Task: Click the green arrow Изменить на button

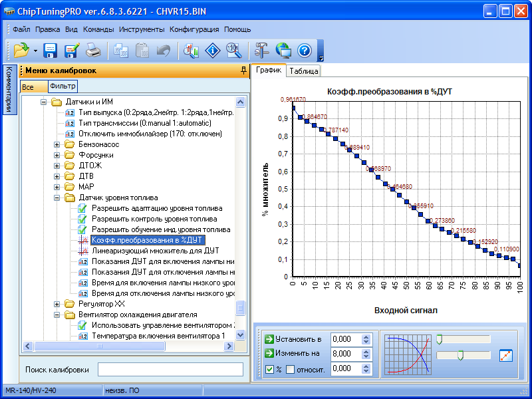Action: (269, 354)
